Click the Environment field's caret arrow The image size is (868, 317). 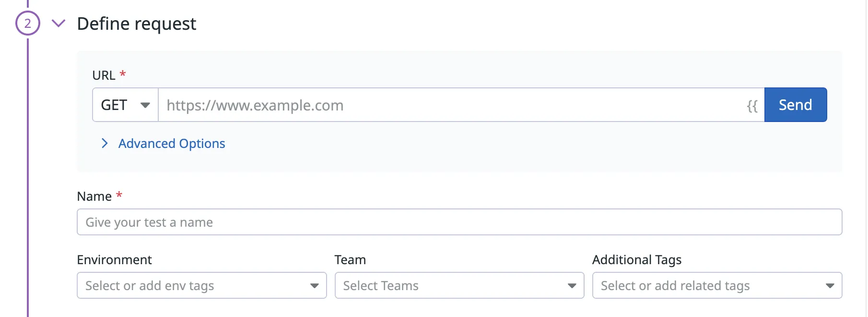[x=315, y=286]
